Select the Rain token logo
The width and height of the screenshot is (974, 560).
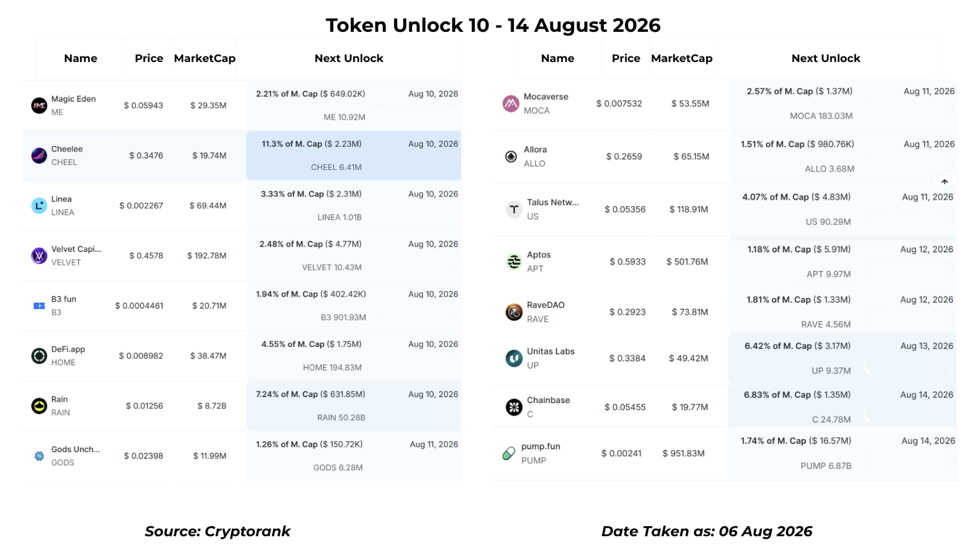click(39, 406)
